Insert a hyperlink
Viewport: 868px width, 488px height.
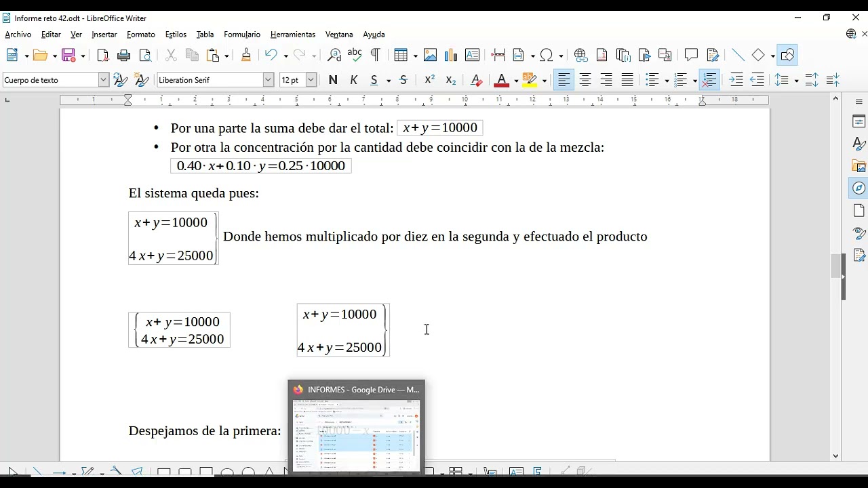click(580, 56)
